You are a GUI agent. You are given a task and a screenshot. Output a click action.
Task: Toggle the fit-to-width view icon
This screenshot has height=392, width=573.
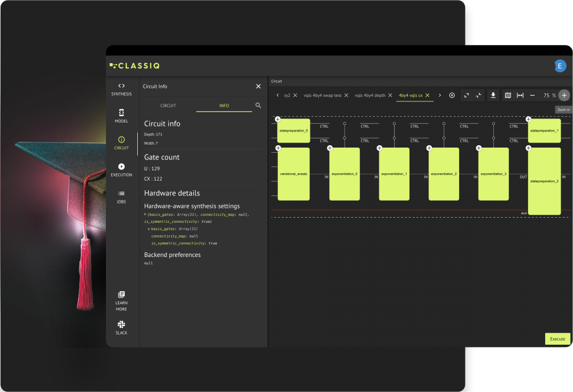click(520, 95)
